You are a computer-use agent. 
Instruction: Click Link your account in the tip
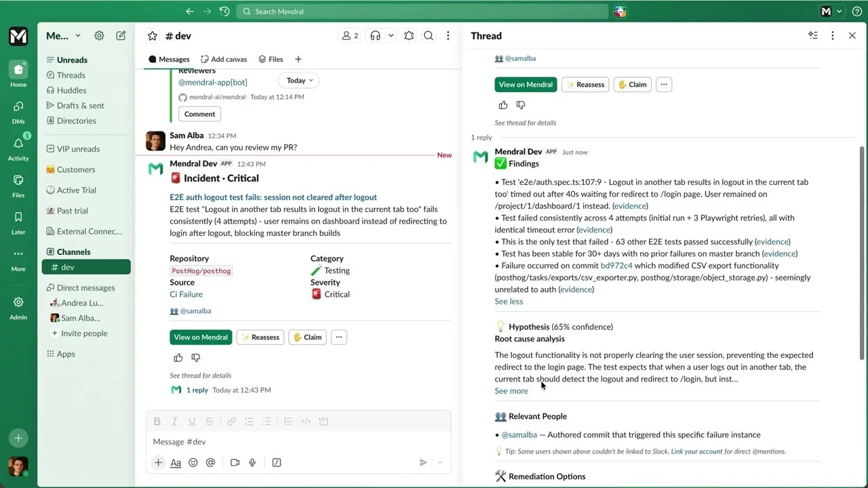tap(696, 451)
